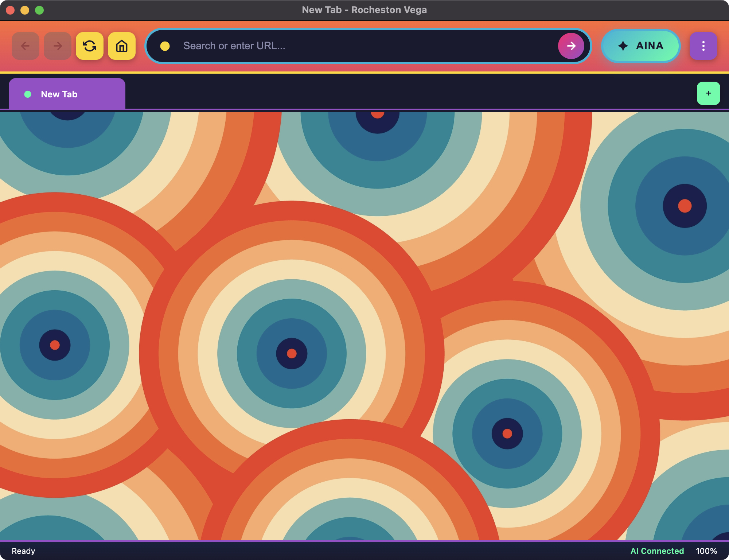Select the New Tab tab
The height and width of the screenshot is (560, 729).
click(x=67, y=94)
